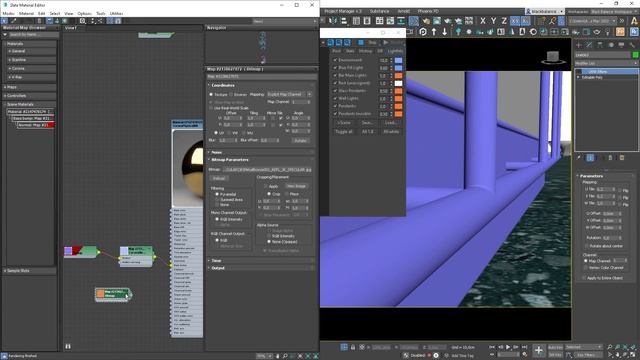Click the zoom extents icon in editor toolbar

83,21
